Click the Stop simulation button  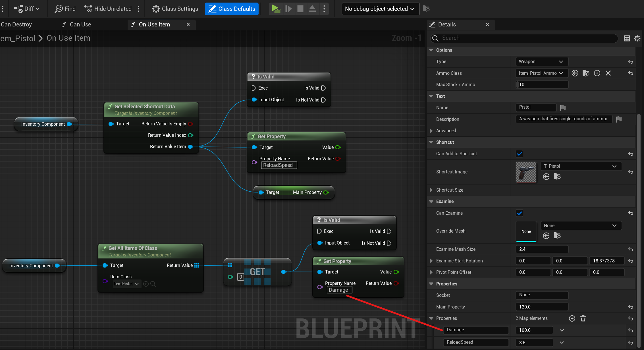tap(300, 9)
